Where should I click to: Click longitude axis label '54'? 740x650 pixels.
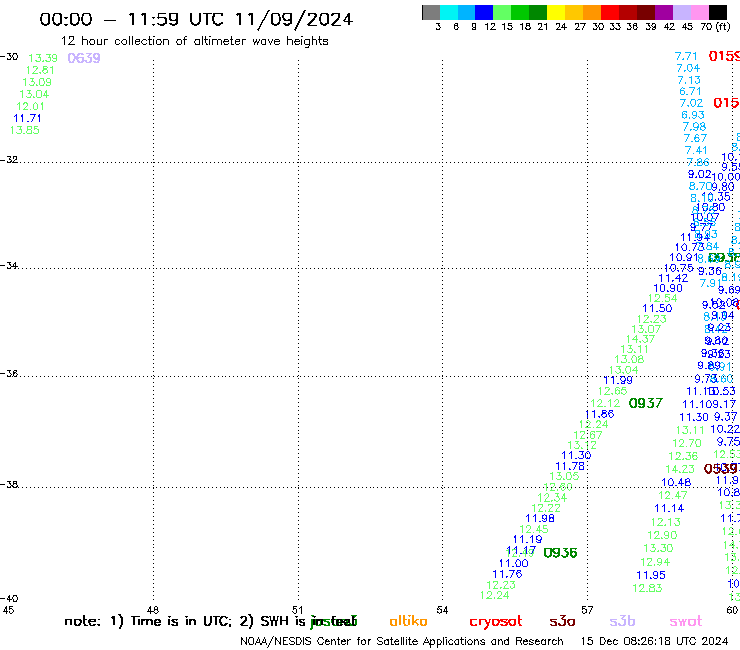click(x=442, y=610)
